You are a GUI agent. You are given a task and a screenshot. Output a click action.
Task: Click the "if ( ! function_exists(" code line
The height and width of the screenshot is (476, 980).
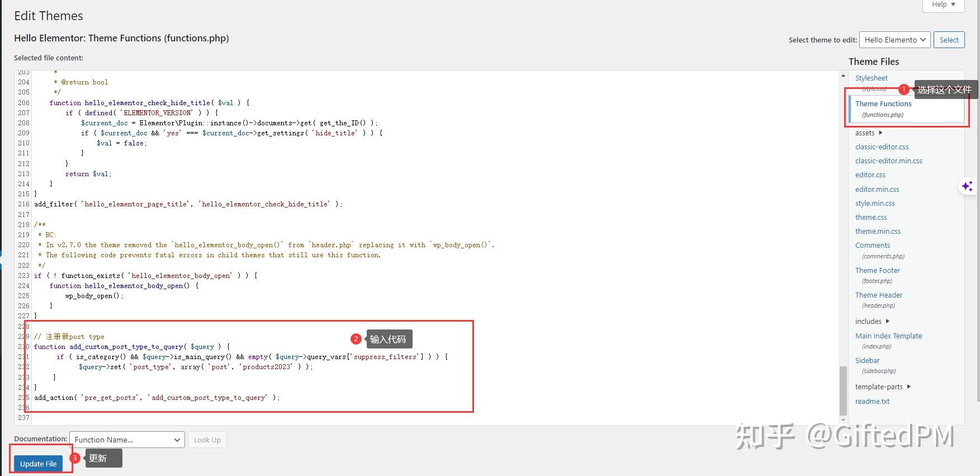click(146, 276)
